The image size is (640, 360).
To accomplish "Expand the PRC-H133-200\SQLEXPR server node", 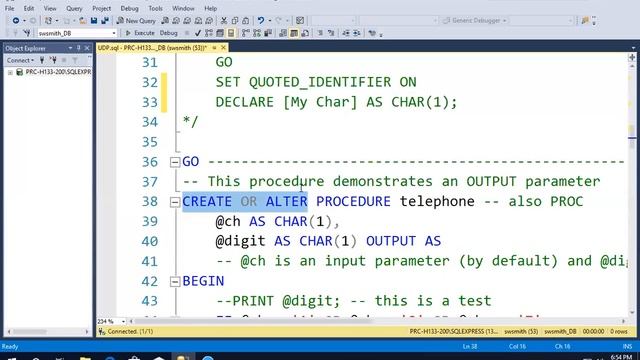I will tap(10, 72).
